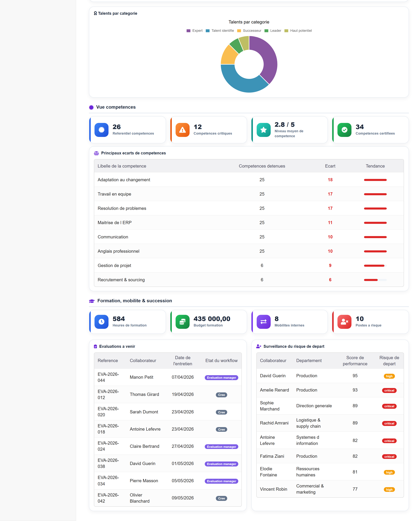420x521 pixels.
Task: Click the blue clock Heures de formation icon
Action: tap(101, 322)
